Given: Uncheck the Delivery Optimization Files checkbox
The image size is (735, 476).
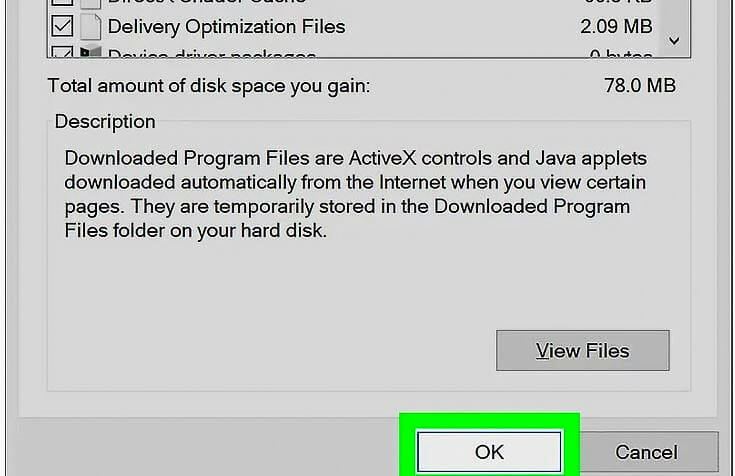Looking at the screenshot, I should (x=62, y=26).
